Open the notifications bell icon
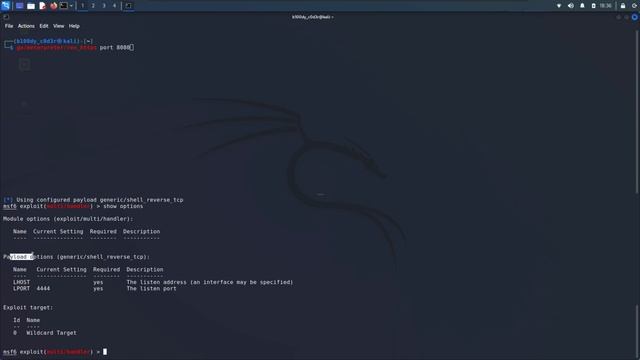Image resolution: width=640 pixels, height=360 pixels. (x=582, y=6)
